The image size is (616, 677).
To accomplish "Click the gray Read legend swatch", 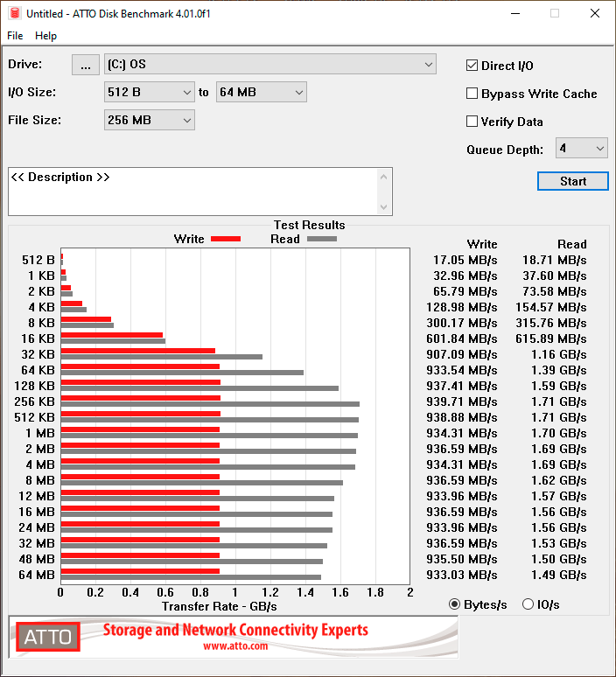I will coord(322,239).
